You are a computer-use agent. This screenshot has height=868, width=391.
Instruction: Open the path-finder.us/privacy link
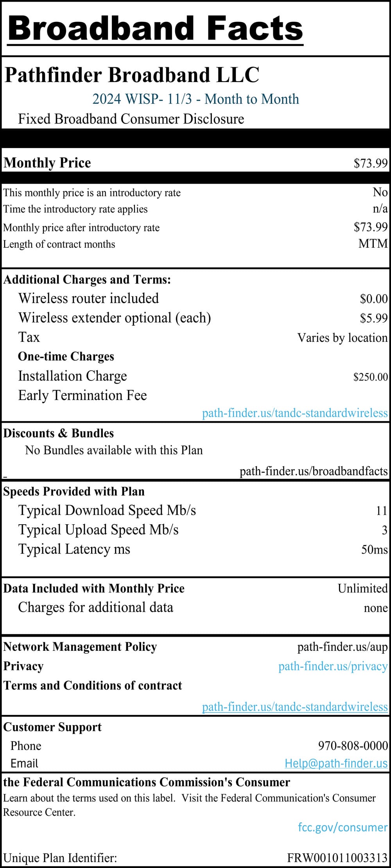(x=333, y=666)
